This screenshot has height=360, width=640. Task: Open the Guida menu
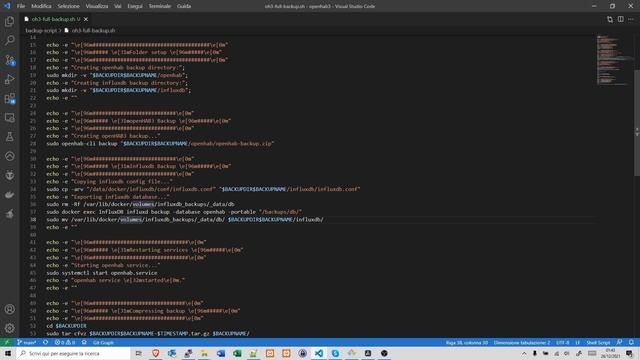(184, 6)
